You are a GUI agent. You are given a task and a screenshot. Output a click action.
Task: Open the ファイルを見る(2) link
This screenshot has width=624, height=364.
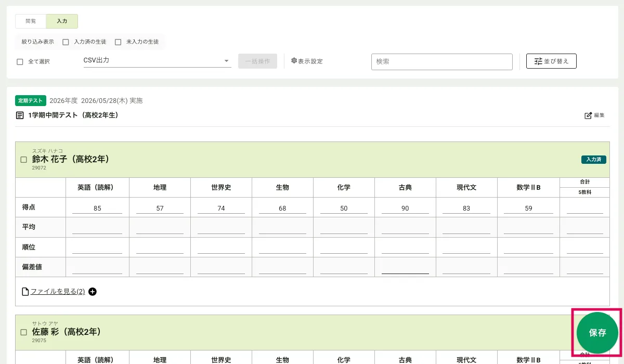pyautogui.click(x=57, y=292)
